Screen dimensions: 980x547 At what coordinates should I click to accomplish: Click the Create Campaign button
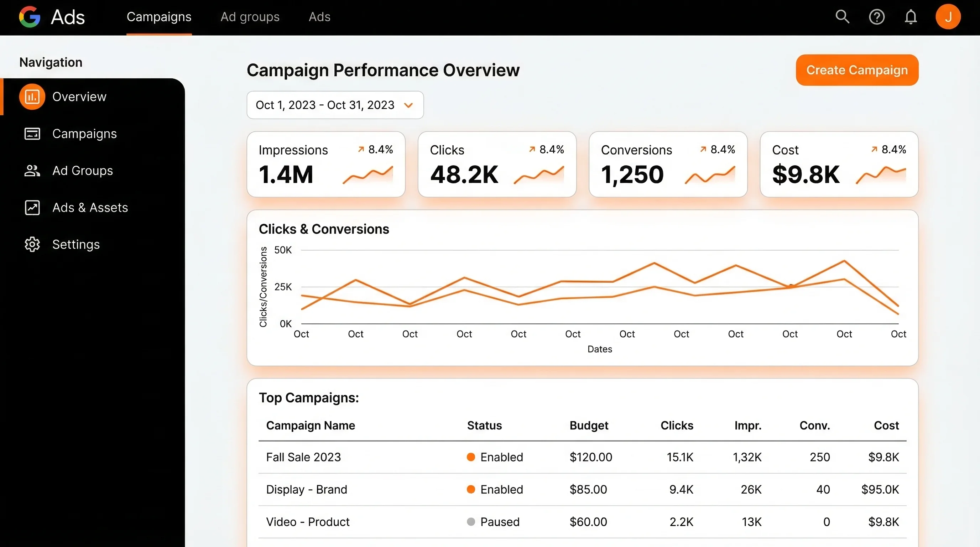[857, 70]
